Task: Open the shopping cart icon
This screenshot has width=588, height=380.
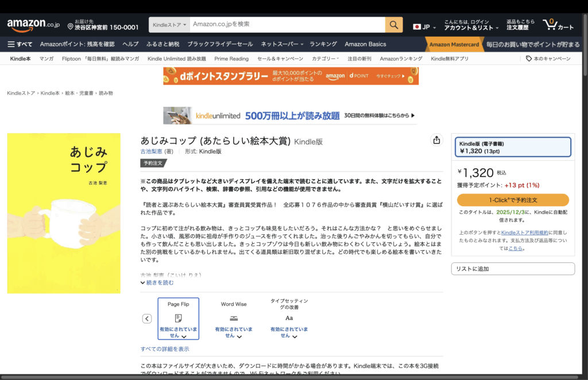Action: 558,25
